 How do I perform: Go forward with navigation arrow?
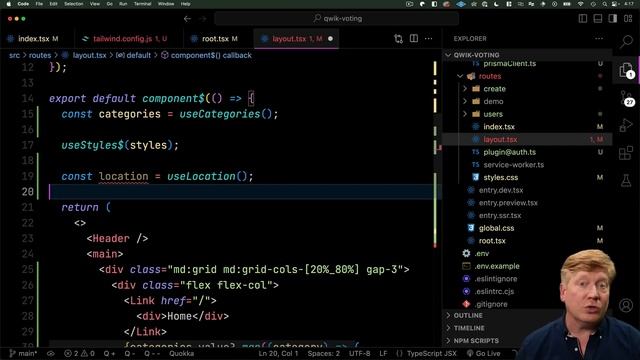202,19
